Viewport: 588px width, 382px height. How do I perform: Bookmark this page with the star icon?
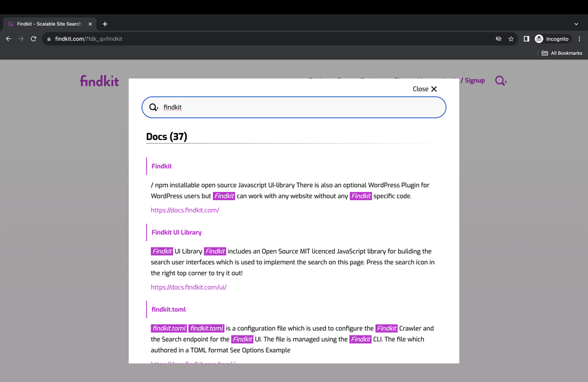(511, 39)
